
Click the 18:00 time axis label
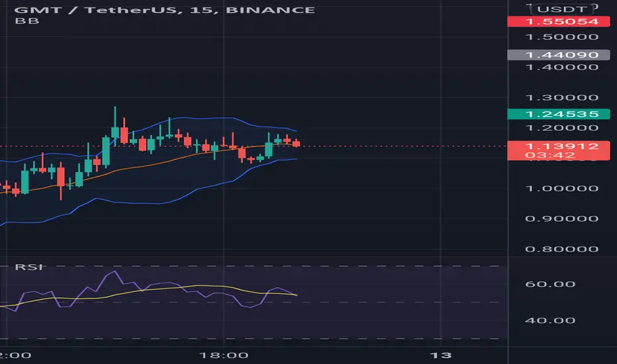tap(224, 356)
